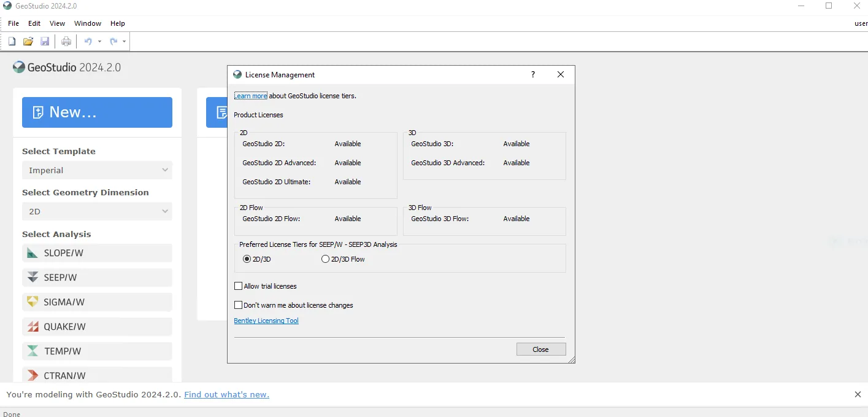Click the dialog resize grip corner
868x417 pixels.
coord(571,359)
